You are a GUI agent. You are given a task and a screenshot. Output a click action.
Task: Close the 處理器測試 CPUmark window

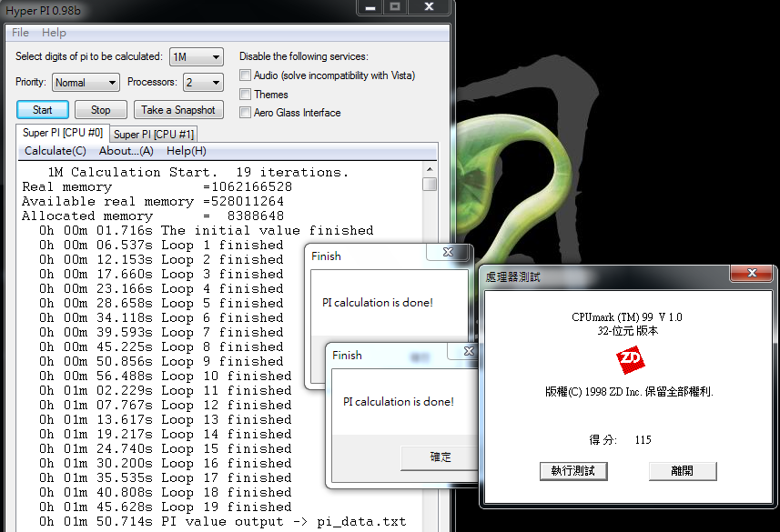pos(752,273)
